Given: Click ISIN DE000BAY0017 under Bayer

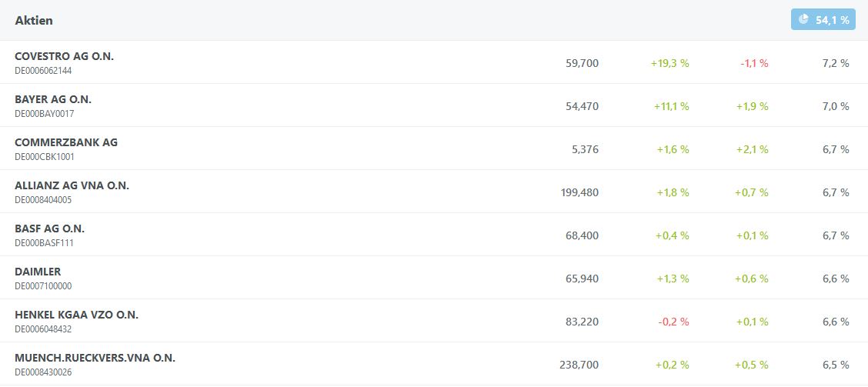Looking at the screenshot, I should point(44,114).
